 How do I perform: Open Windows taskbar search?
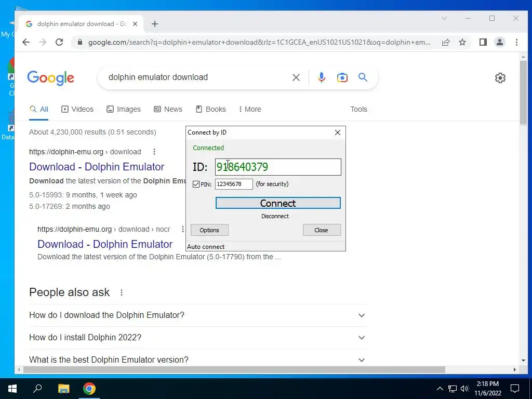[37, 389]
